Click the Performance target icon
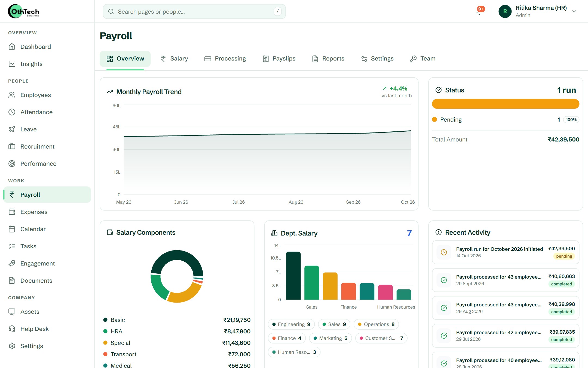The width and height of the screenshot is (588, 368). [x=12, y=164]
